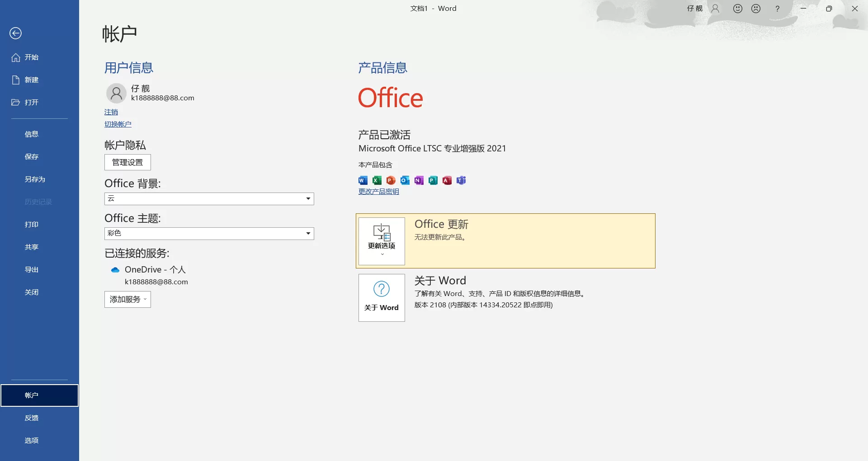
Task: Select the OneNote product icon
Action: (419, 180)
